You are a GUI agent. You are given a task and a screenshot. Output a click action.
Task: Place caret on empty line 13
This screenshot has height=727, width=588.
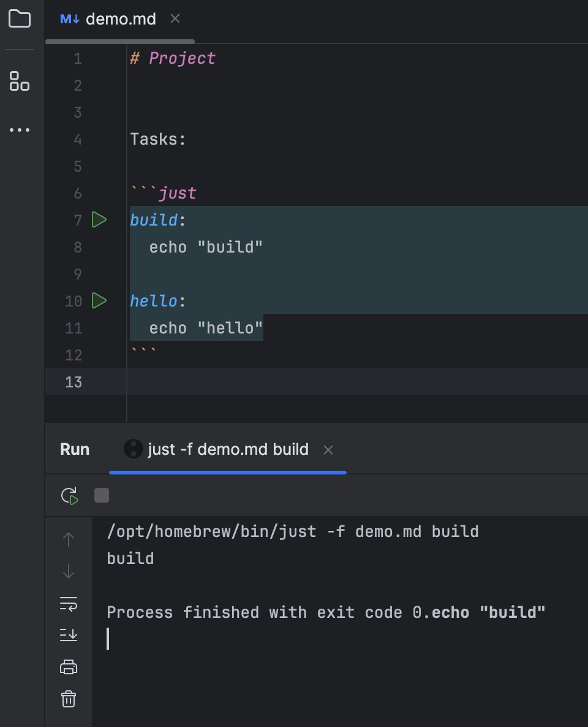(316, 381)
